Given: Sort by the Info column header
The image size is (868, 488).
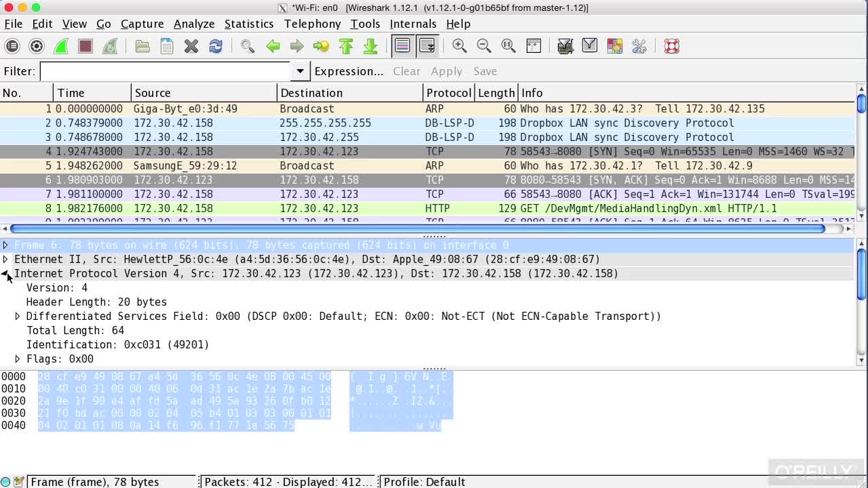Looking at the screenshot, I should tap(687, 93).
